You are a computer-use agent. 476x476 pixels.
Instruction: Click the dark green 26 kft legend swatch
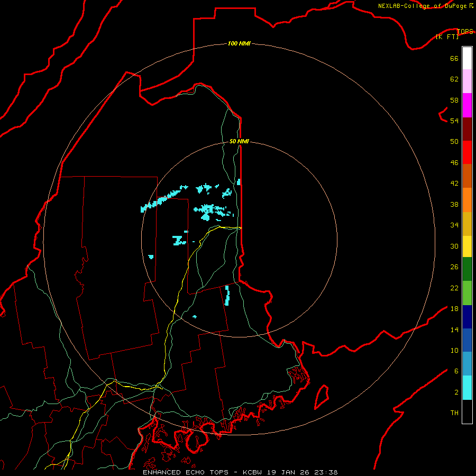[467, 269]
